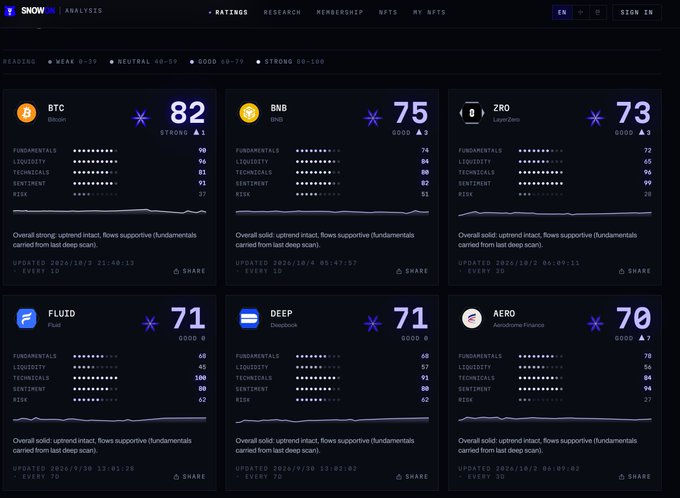
Task: Share the AERO rating card
Action: (635, 477)
